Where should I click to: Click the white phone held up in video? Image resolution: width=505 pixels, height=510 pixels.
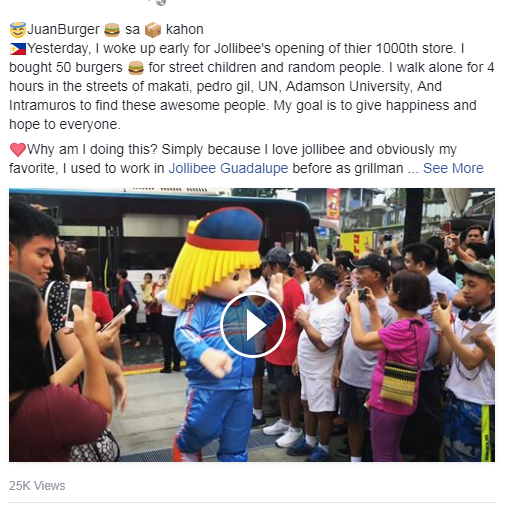(x=77, y=304)
